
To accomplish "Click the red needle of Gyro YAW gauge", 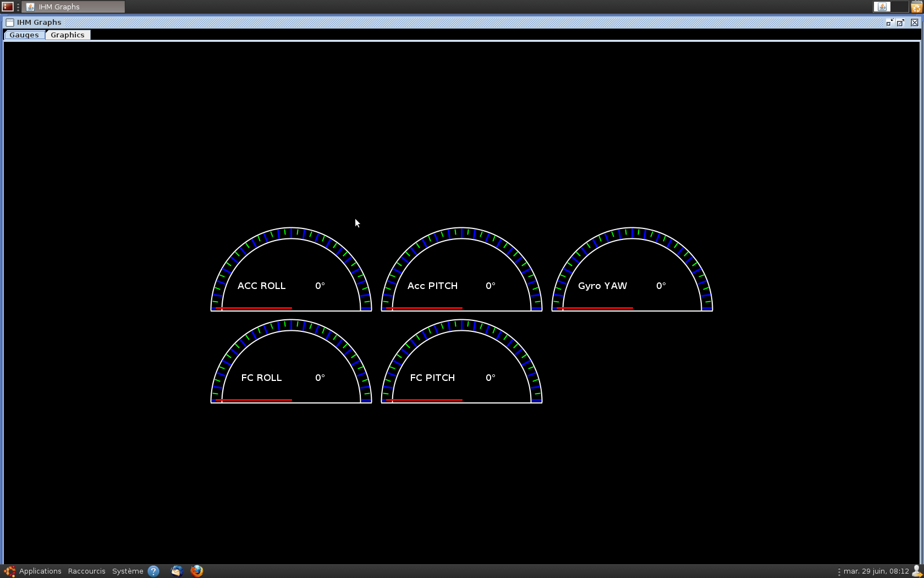I will pos(595,308).
